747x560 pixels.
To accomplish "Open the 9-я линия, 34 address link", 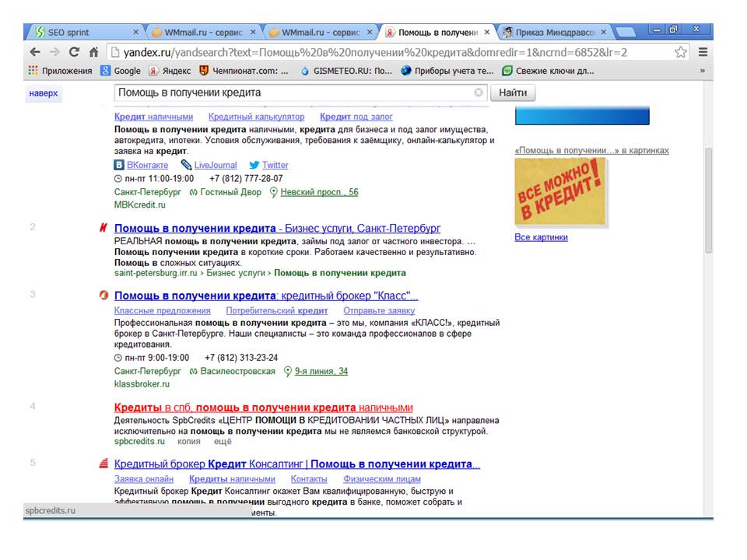I will coord(321,372).
